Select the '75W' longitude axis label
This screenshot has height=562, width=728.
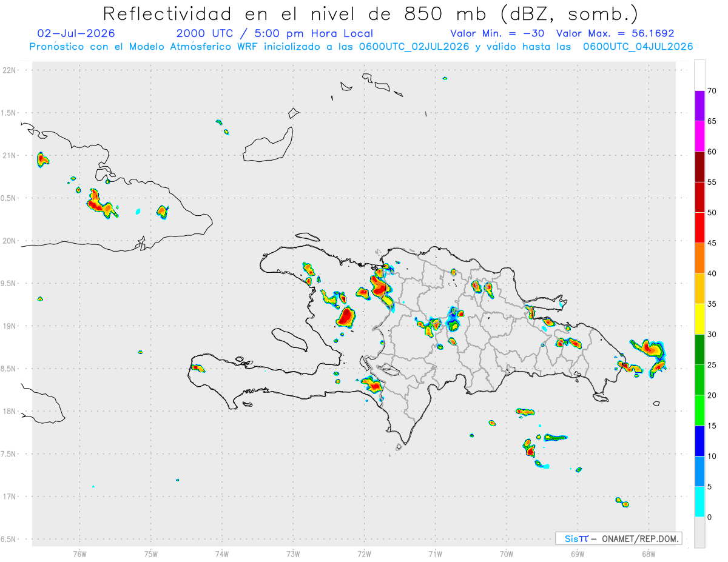click(x=150, y=554)
